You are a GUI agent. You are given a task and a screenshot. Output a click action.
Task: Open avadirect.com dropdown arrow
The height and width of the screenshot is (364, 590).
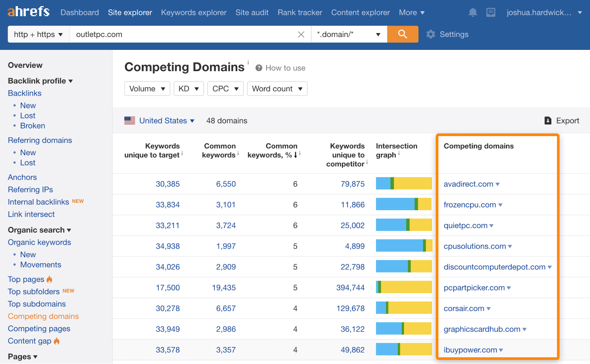click(497, 184)
